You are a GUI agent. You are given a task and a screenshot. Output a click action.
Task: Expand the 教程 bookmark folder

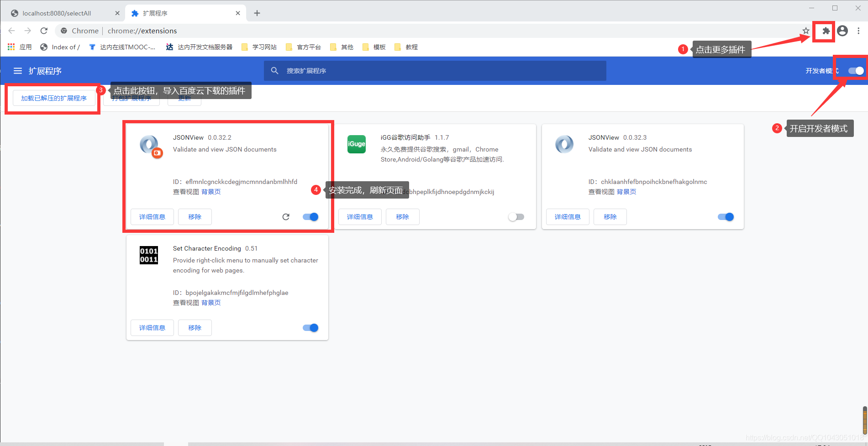point(406,47)
